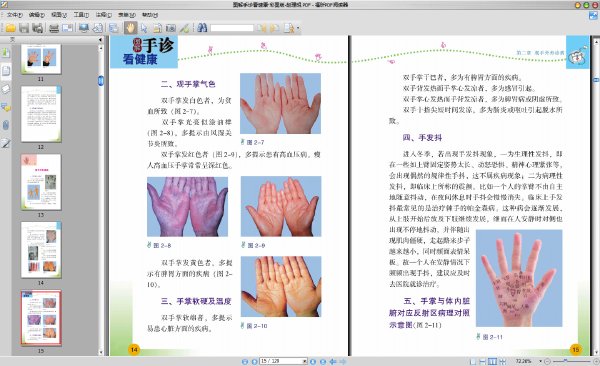Open the attachments paperclip panel in the sidebar
This screenshot has height=366, width=600.
point(5,125)
